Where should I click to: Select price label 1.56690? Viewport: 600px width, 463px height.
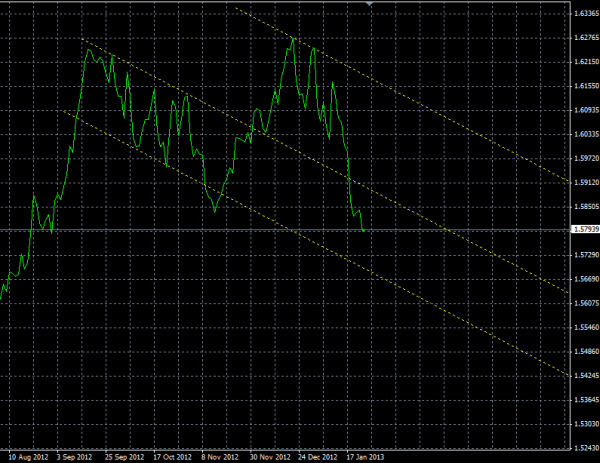tap(587, 279)
